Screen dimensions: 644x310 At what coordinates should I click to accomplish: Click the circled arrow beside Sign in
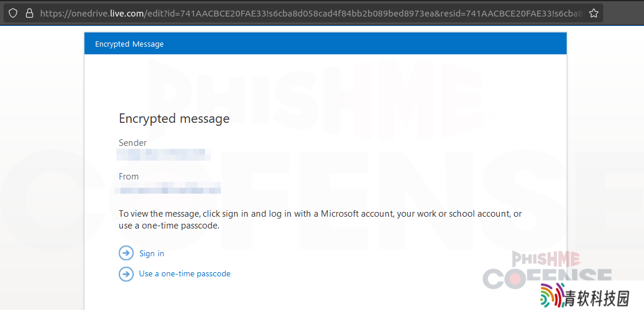tap(126, 253)
